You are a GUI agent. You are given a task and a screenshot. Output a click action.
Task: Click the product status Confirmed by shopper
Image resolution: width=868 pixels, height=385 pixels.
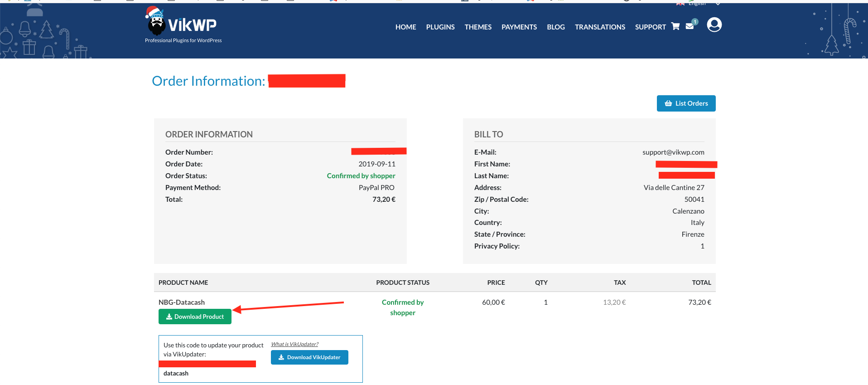pyautogui.click(x=403, y=307)
